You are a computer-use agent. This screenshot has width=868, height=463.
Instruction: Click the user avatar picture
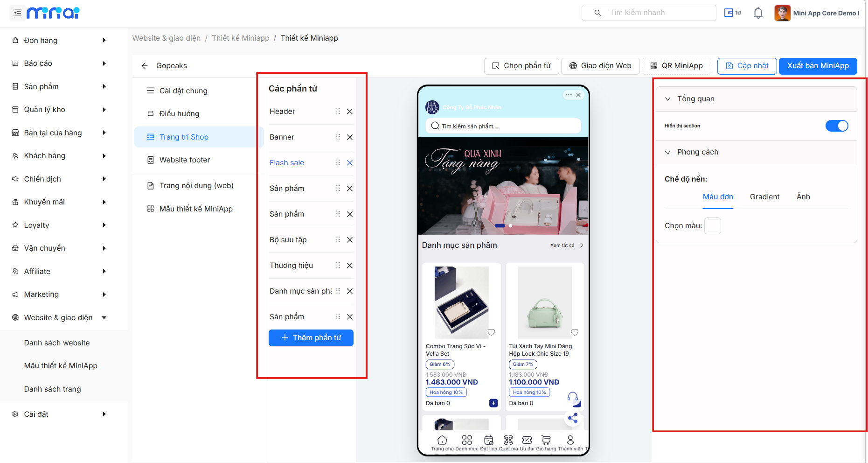[x=782, y=13]
